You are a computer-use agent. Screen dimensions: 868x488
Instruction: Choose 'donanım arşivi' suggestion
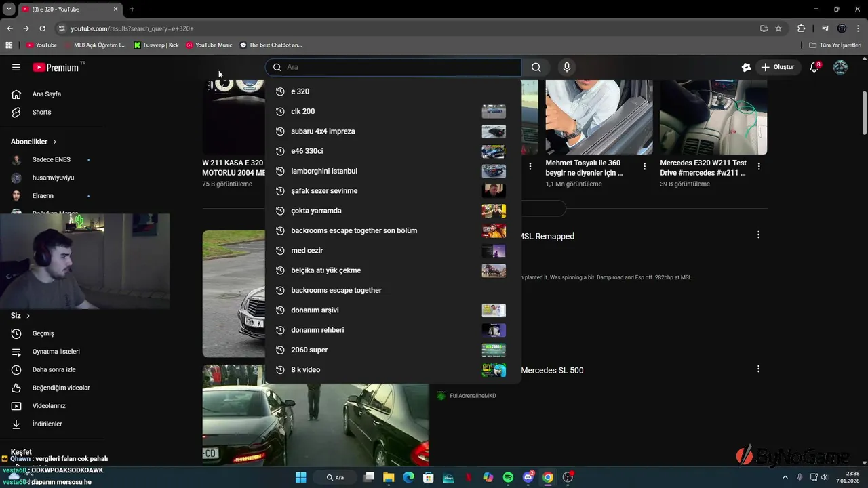[x=393, y=310]
